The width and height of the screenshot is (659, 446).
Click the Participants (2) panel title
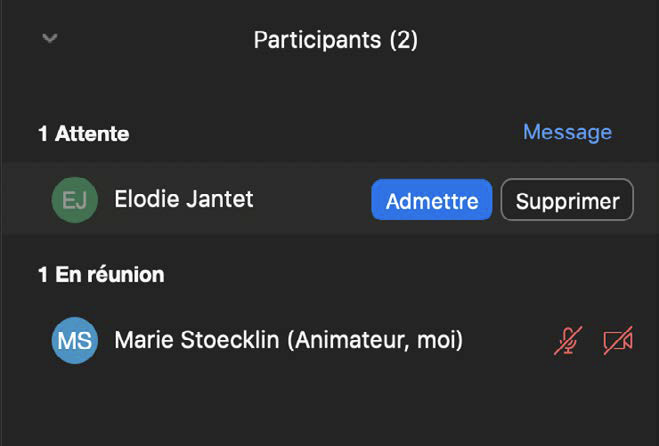click(x=335, y=40)
